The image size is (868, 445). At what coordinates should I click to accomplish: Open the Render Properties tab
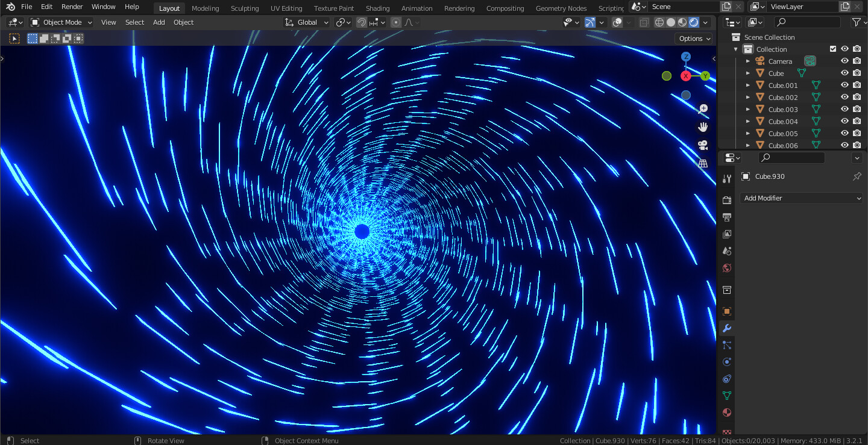[727, 200]
